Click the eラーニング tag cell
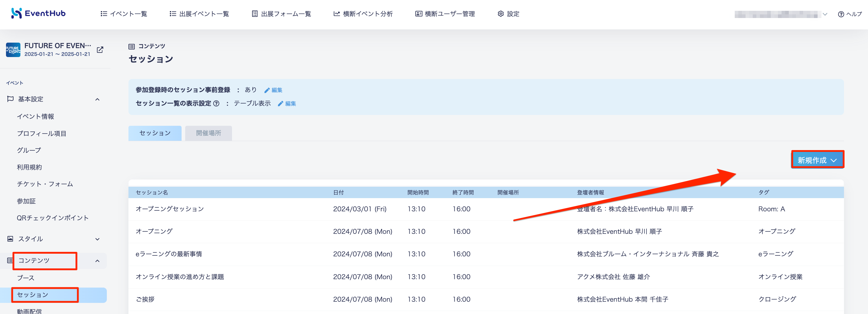 pos(776,254)
